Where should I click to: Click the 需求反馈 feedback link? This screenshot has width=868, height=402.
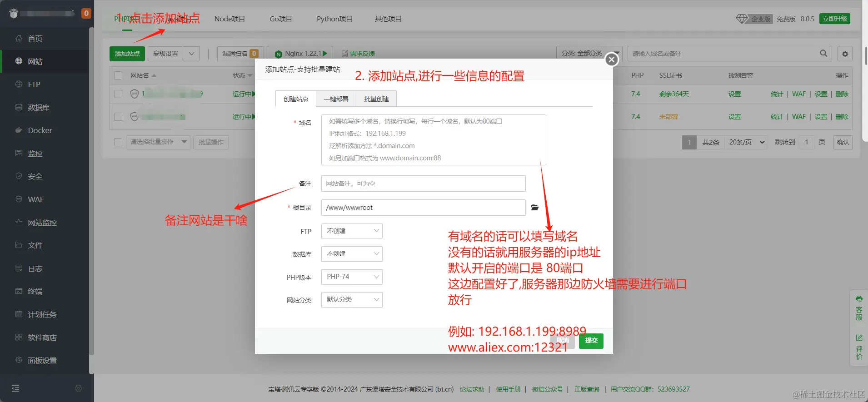(358, 54)
